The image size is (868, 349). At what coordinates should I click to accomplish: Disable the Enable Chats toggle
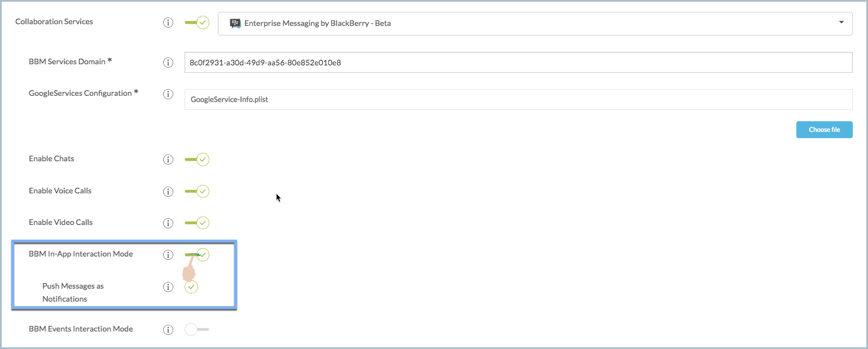click(x=197, y=160)
